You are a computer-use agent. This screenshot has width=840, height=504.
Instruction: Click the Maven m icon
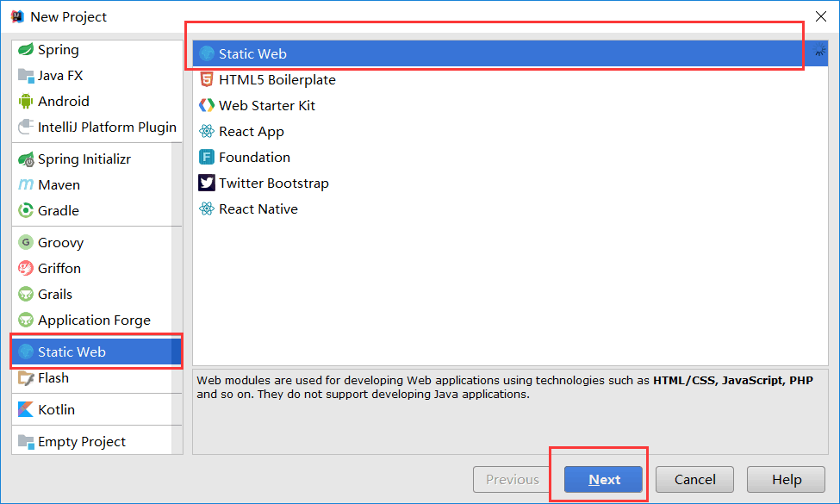[26, 184]
